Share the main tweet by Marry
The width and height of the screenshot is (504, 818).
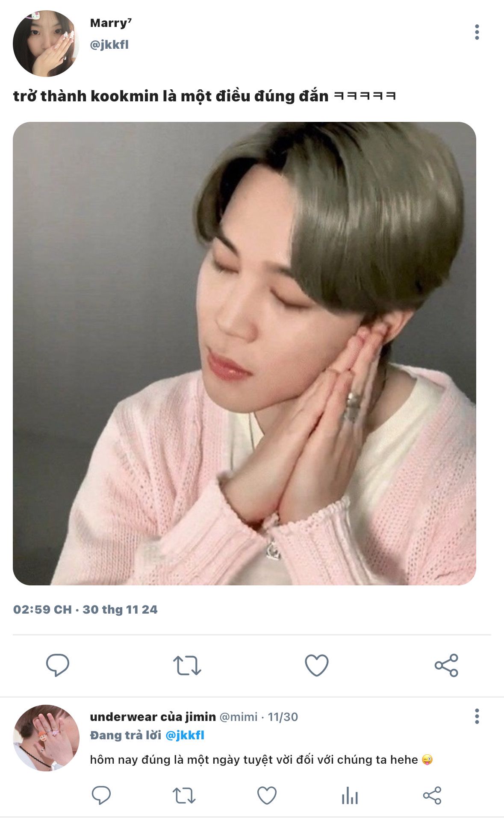point(446,665)
